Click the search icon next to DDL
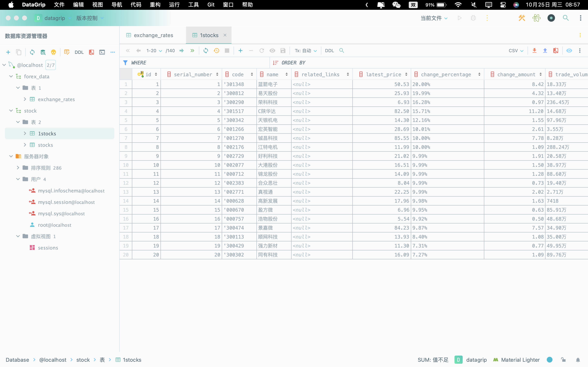 (x=341, y=51)
